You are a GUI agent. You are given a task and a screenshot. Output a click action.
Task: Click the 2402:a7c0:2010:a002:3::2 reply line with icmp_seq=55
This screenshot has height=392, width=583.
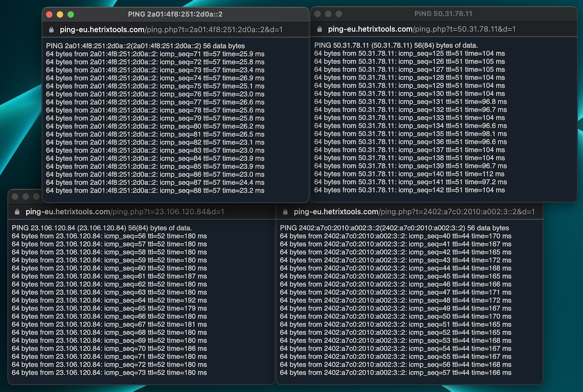(x=396, y=357)
